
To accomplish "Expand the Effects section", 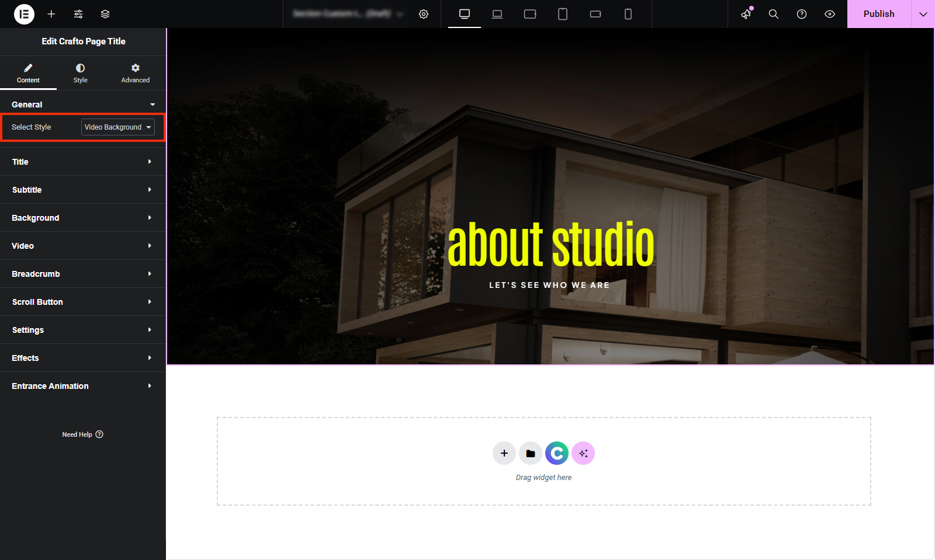I will (83, 358).
